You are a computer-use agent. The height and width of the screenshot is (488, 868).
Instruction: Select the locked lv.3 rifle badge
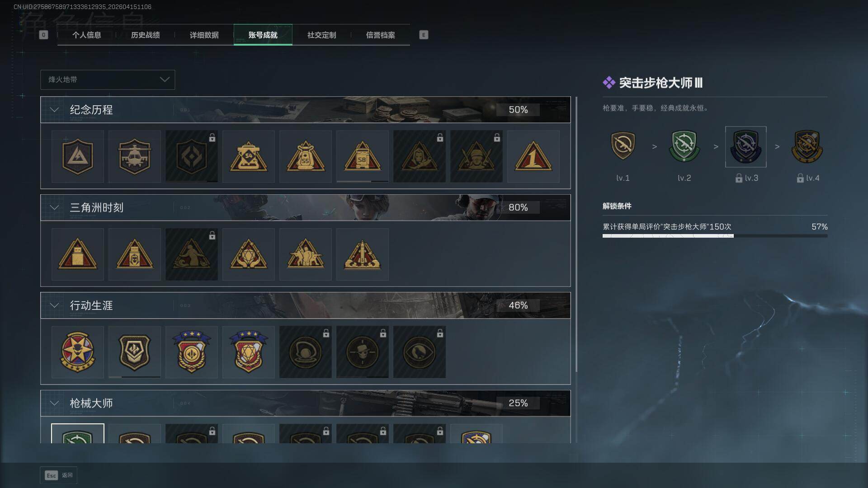pos(745,147)
